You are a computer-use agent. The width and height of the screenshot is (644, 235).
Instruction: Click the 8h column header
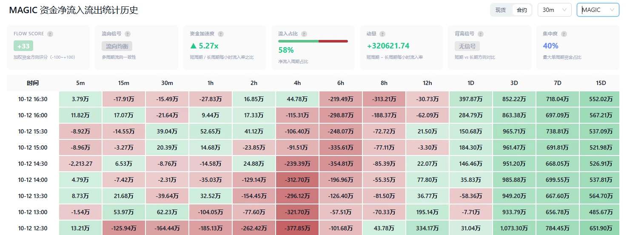[x=384, y=83]
